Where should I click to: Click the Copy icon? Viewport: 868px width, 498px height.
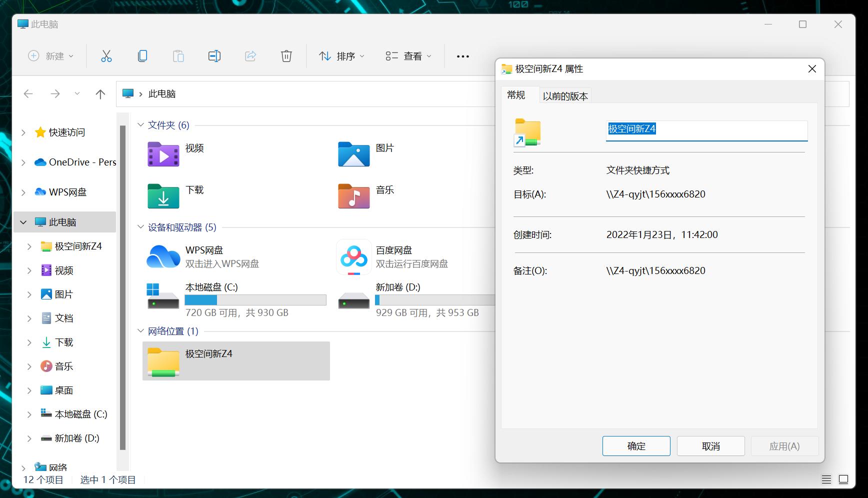coord(142,56)
